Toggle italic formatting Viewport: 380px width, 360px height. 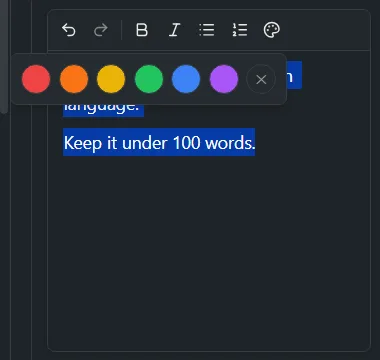(x=174, y=30)
